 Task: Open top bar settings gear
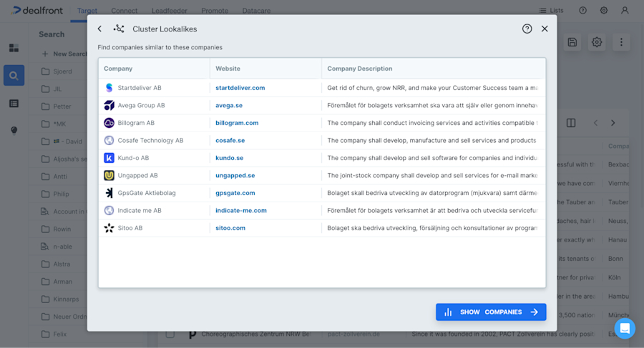[604, 11]
